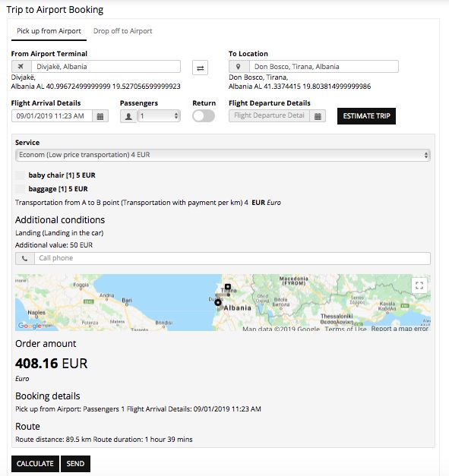449x476 pixels.
Task: Toggle the Return switch on
Action: coord(204,115)
